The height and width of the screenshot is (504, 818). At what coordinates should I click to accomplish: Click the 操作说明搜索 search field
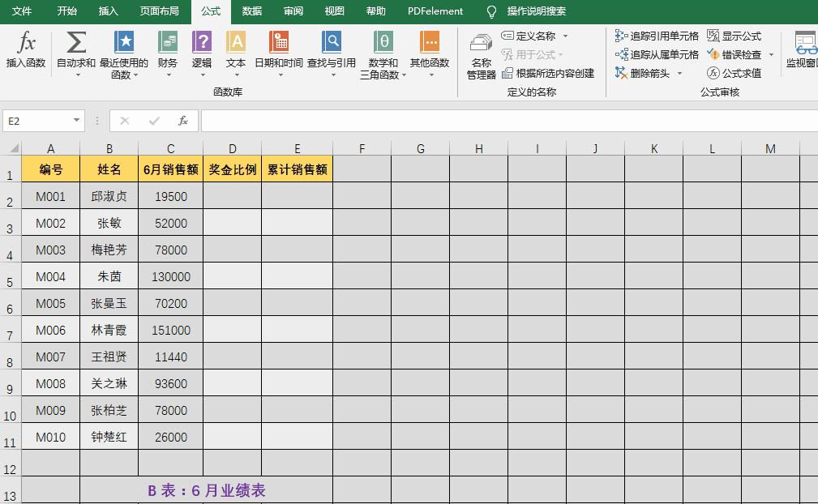[537, 11]
